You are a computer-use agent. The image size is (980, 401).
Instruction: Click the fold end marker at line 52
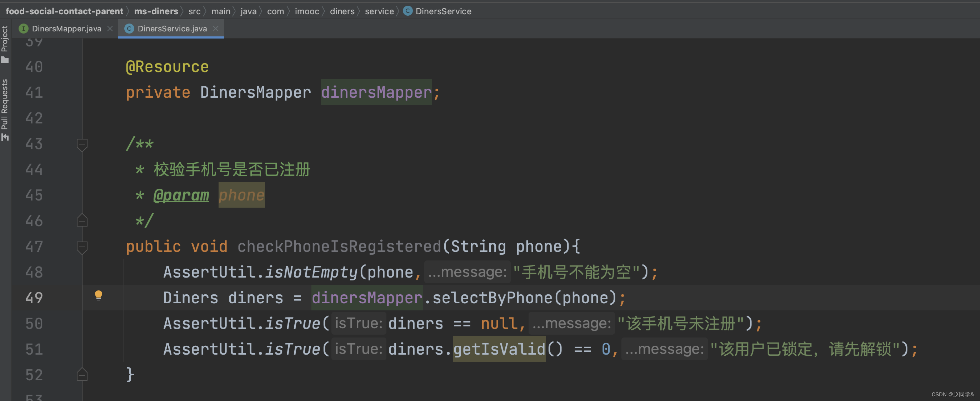pyautogui.click(x=82, y=375)
